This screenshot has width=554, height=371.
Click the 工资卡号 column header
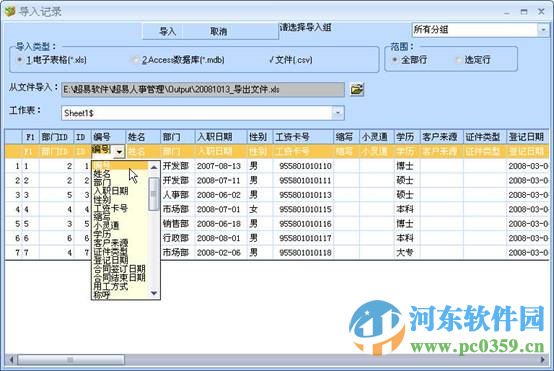(303, 137)
